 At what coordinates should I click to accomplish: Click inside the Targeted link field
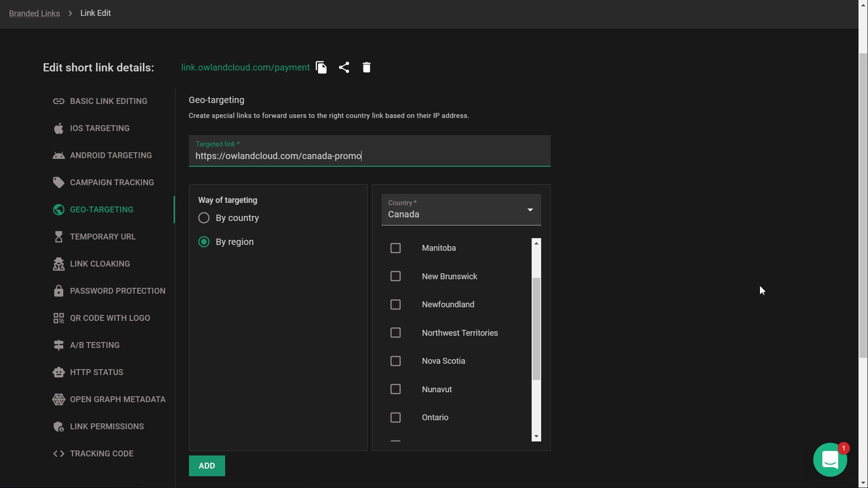click(369, 156)
